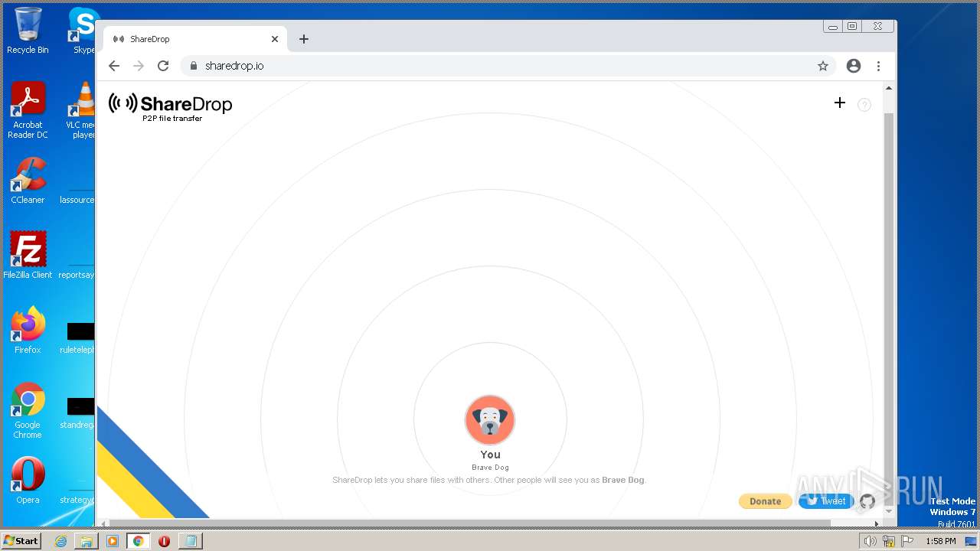Open the plus icon to create room

pyautogui.click(x=840, y=103)
